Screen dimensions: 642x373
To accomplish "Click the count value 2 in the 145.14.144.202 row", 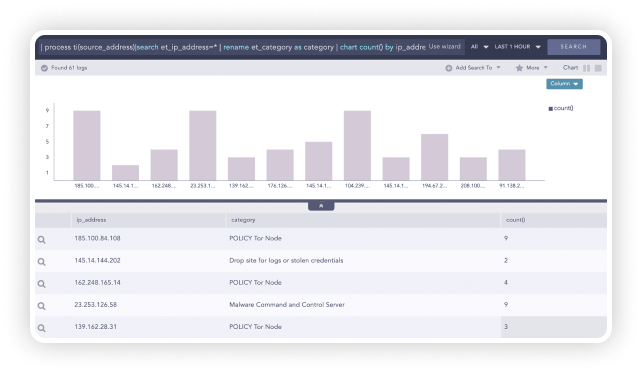I will [506, 260].
